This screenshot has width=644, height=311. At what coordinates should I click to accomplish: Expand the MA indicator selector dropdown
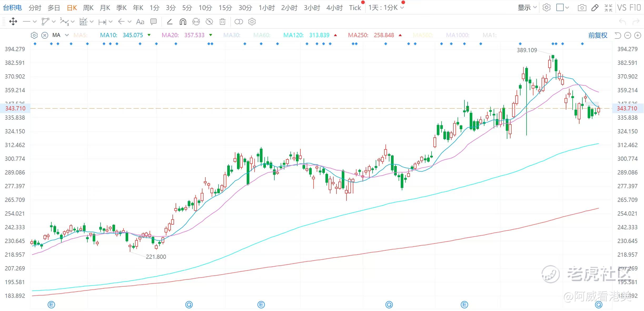pos(67,35)
